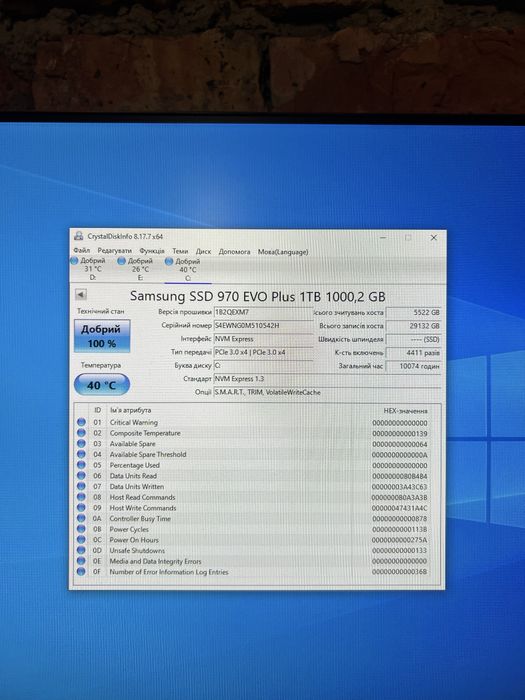Click the blue status dot for Critical Warning

point(81,422)
